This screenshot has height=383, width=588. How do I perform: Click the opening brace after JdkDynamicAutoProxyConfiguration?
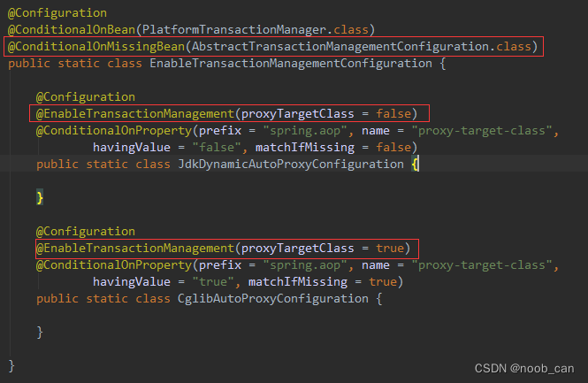point(415,165)
